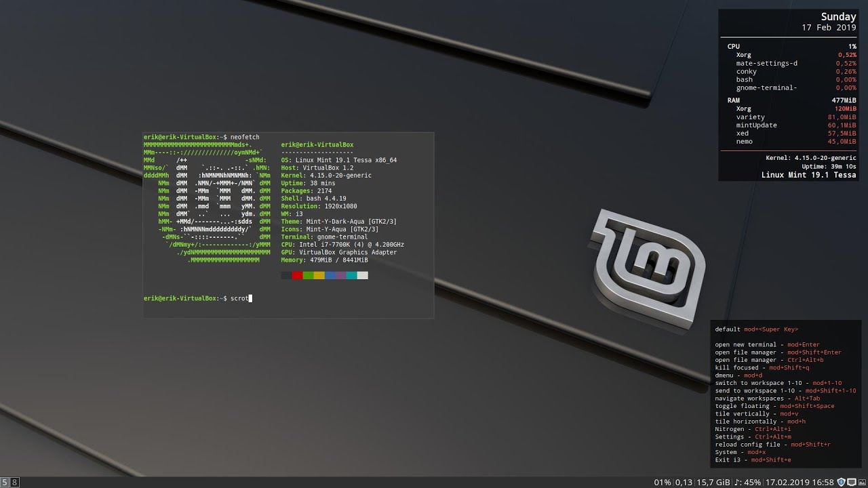The width and height of the screenshot is (868, 488).
Task: Click the CPU usage 01% status entry
Action: click(x=663, y=483)
